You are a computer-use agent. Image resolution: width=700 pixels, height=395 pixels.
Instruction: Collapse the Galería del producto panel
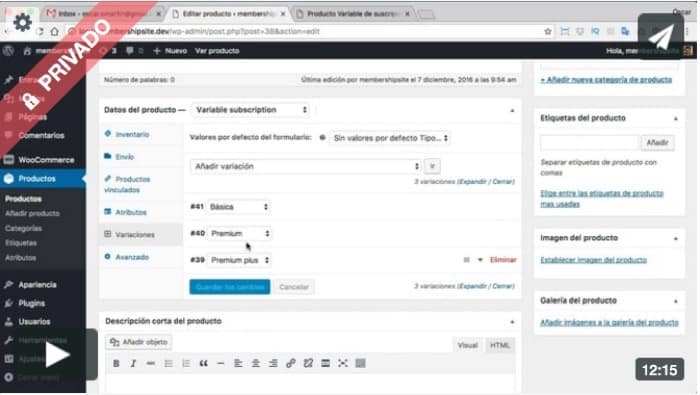[x=675, y=301]
